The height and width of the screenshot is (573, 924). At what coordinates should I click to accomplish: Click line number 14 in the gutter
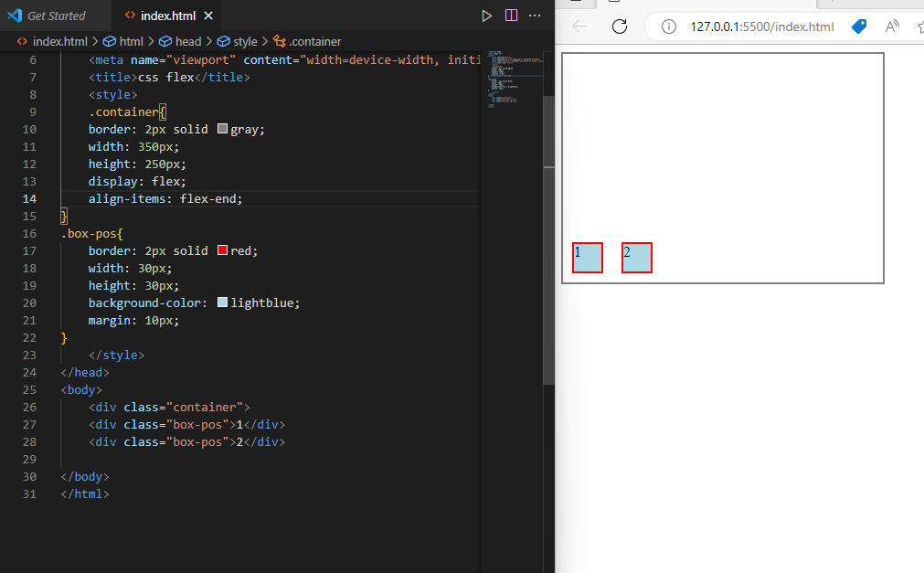[29, 198]
